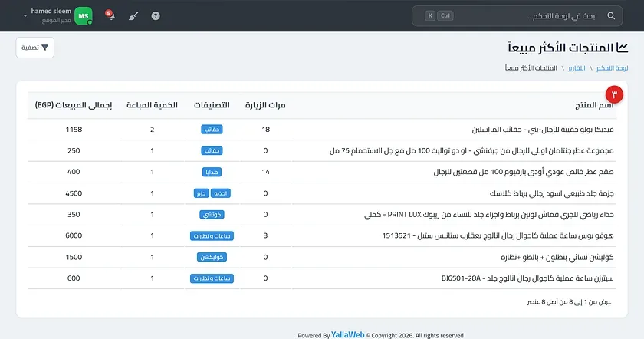644x339 pixels.
Task: Sort by التصنيفات column header
Action: pyautogui.click(x=212, y=105)
